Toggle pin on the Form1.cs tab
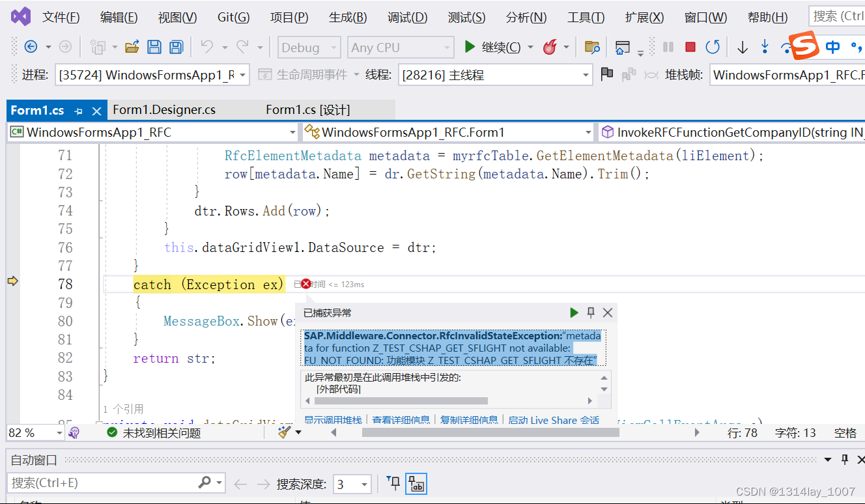The image size is (865, 504). 79,111
